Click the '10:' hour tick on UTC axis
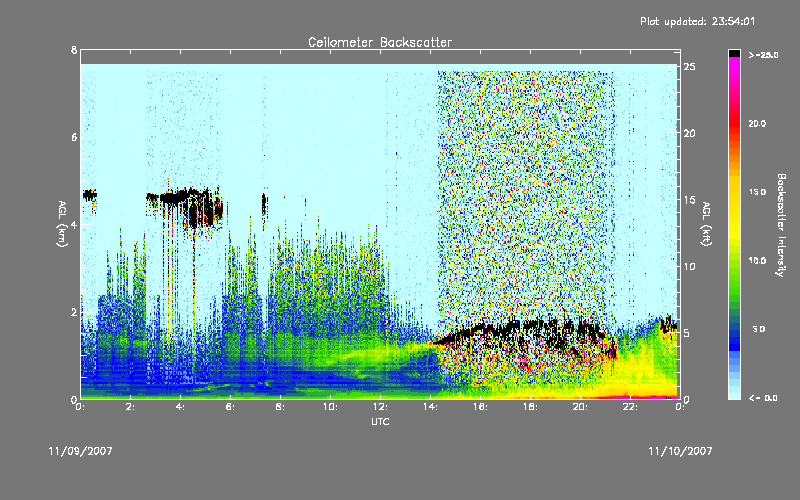 pyautogui.click(x=330, y=407)
